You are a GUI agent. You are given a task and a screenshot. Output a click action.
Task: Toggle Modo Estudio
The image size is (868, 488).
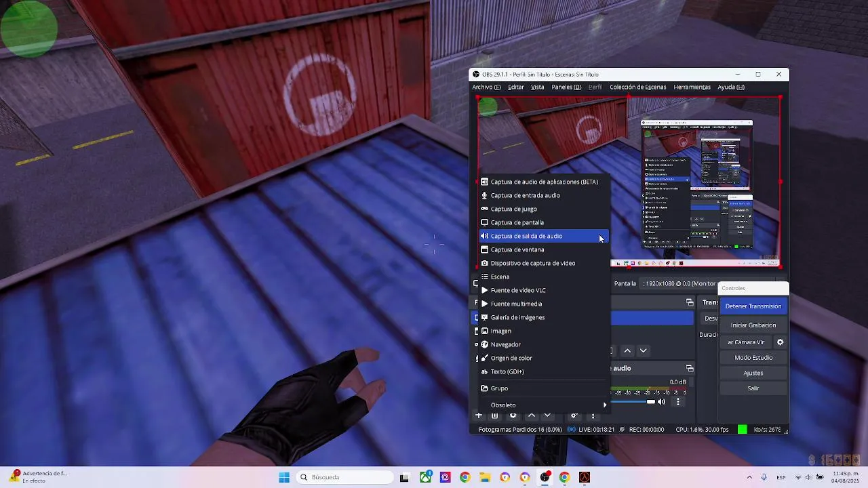pos(753,358)
